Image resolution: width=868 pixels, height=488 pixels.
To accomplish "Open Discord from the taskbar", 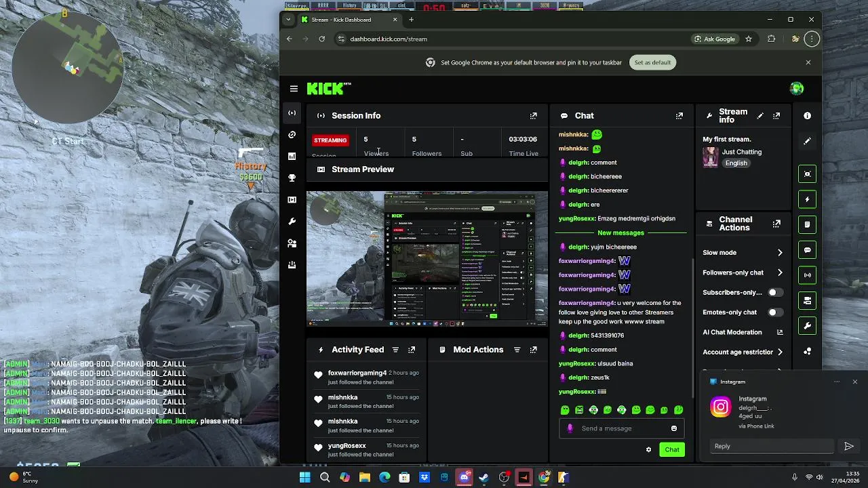I will [x=464, y=478].
